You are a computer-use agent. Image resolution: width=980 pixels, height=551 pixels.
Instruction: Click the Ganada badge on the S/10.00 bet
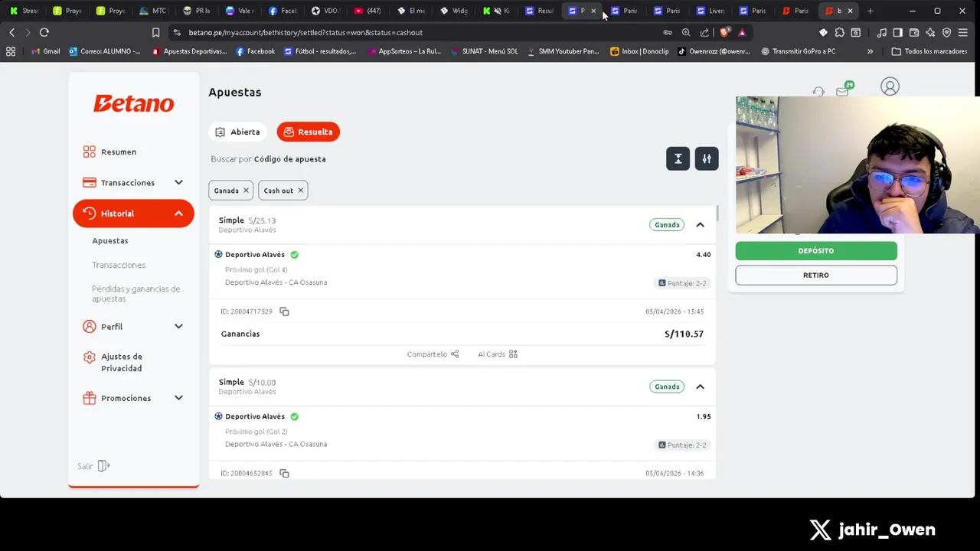[x=667, y=386]
